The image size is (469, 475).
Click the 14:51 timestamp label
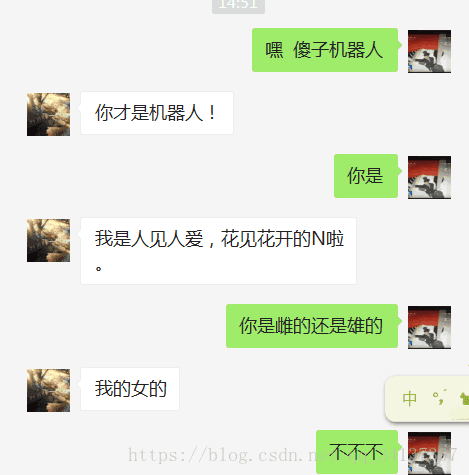click(238, 5)
